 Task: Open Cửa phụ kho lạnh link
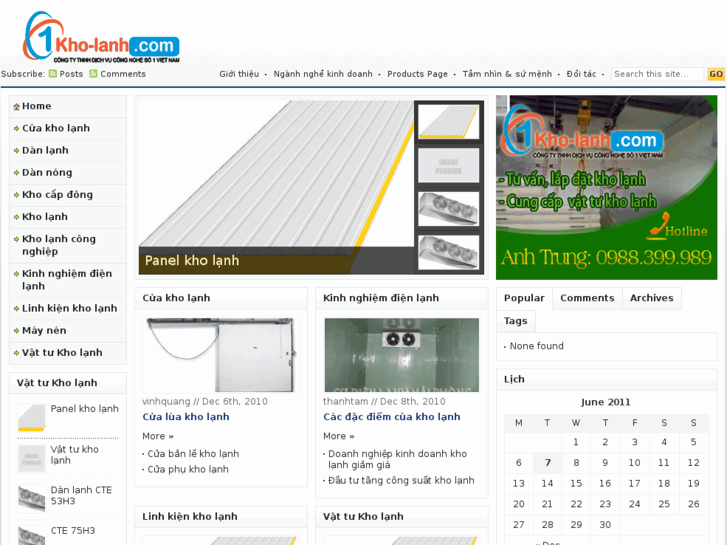(x=188, y=469)
